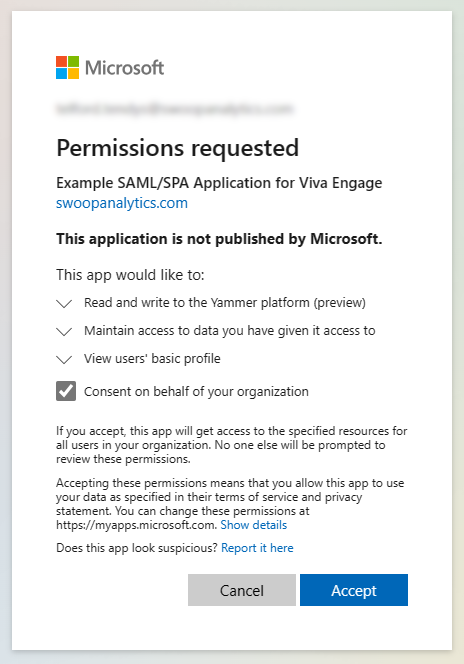
Task: Click the Microsoft four-square logo
Action: pos(67,67)
